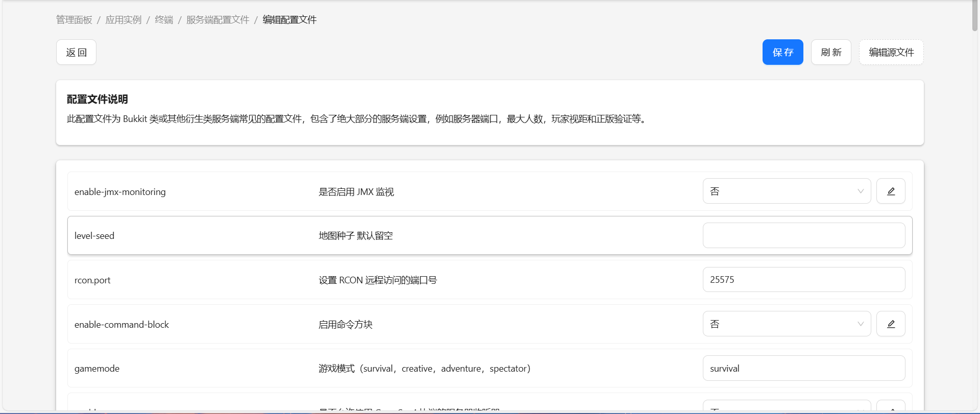Expand the enable-command-block value dropdown
Viewport: 980px width, 414px height.
click(x=786, y=324)
